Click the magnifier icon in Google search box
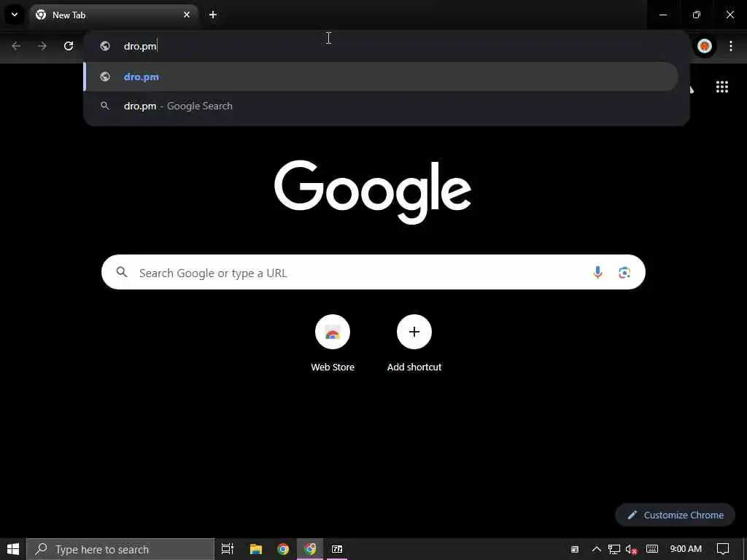Image resolution: width=747 pixels, height=560 pixels. pos(122,272)
